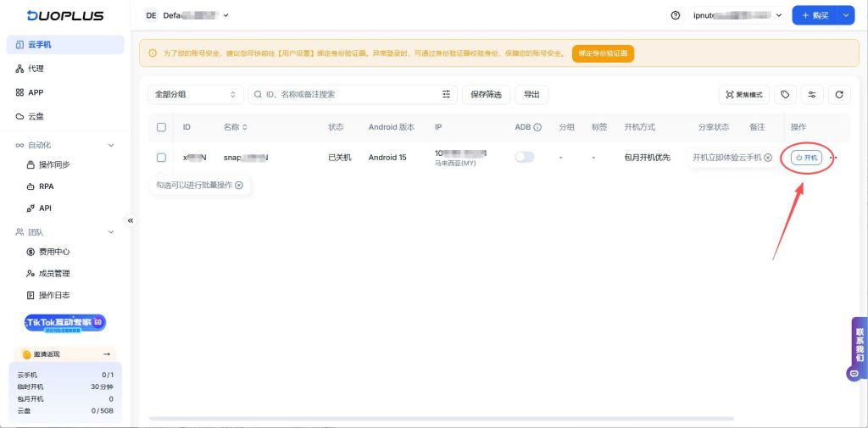Check the select-all checkbox in table header
Image resolution: width=868 pixels, height=428 pixels.
(x=162, y=127)
